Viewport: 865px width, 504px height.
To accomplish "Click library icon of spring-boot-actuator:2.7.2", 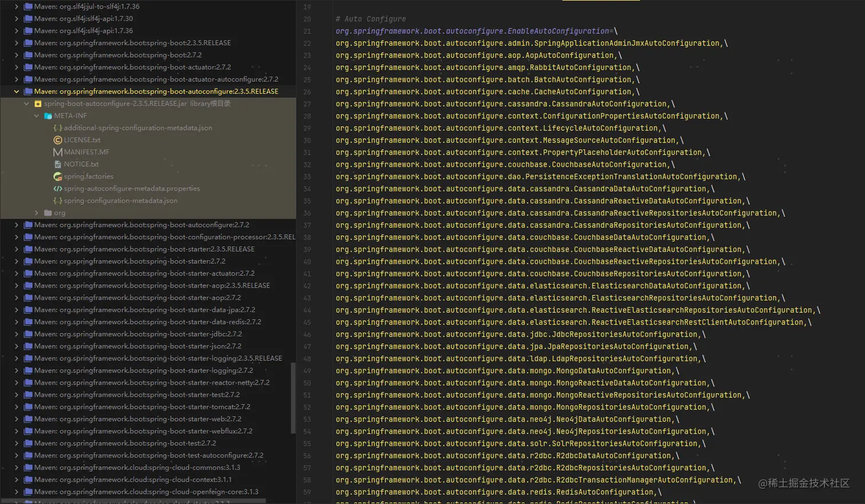I will (x=28, y=67).
